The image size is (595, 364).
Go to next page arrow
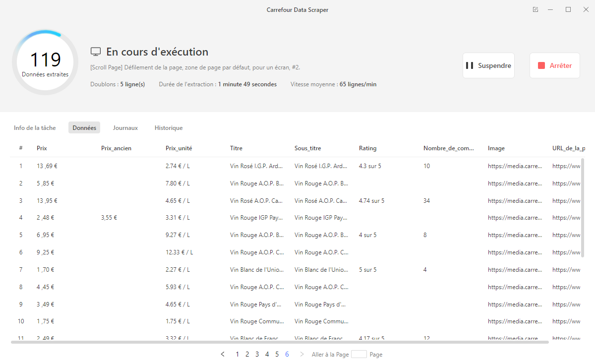coord(302,354)
